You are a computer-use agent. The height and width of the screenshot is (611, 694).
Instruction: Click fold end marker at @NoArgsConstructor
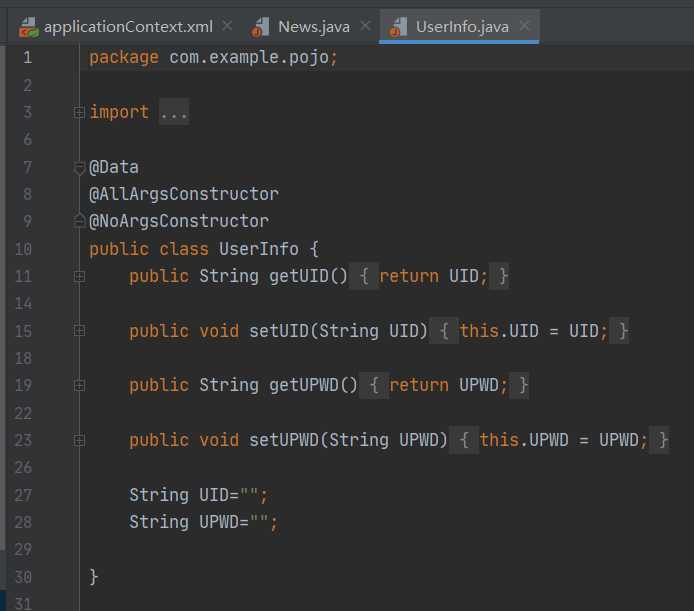(x=79, y=220)
